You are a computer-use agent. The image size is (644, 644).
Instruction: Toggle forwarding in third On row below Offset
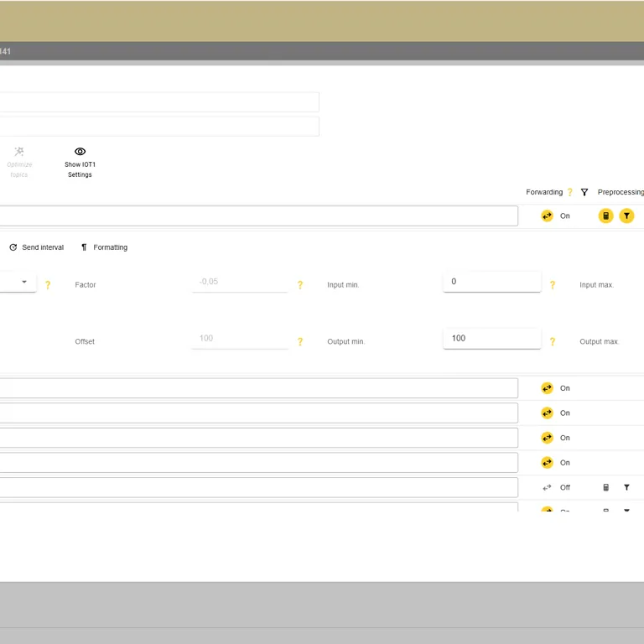coord(547,438)
